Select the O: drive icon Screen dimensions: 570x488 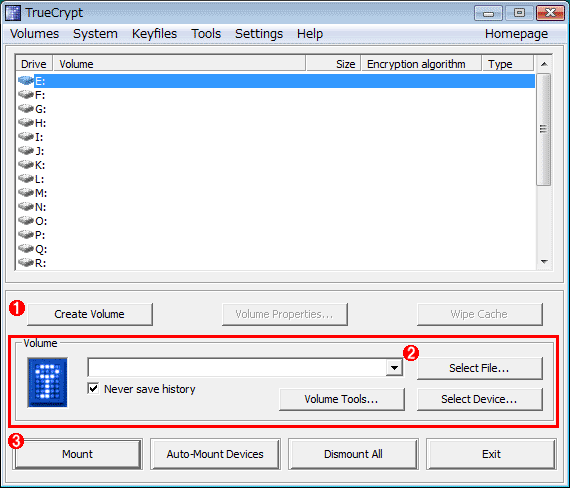tap(25, 220)
